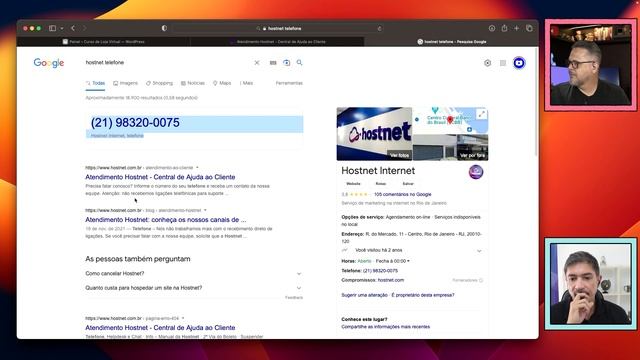The width and height of the screenshot is (640, 360).
Task: Open the on-screen keyboard icon
Action: [273, 63]
